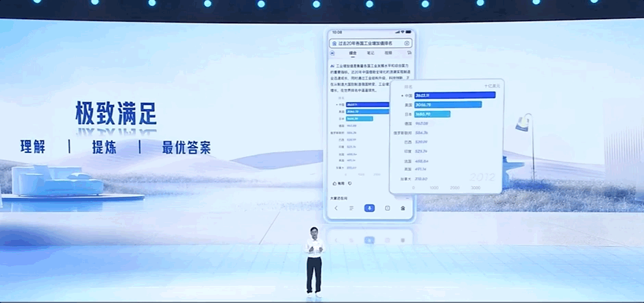Click the 提炼 text on slide

(104, 147)
